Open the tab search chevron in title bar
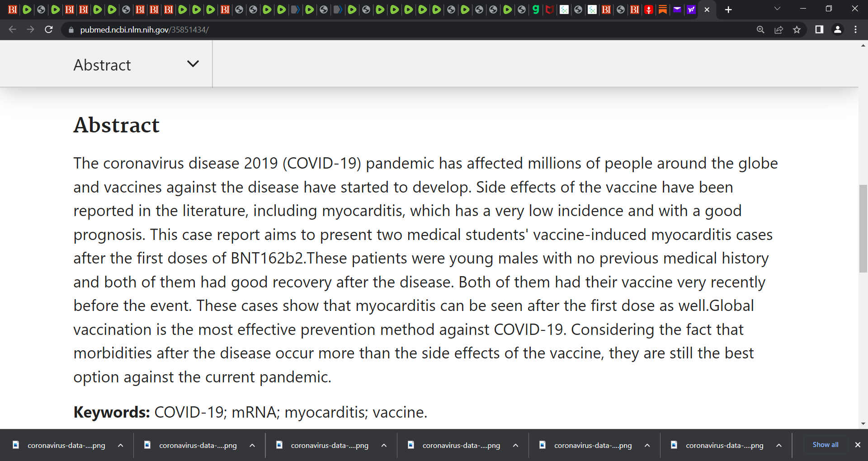 (777, 9)
